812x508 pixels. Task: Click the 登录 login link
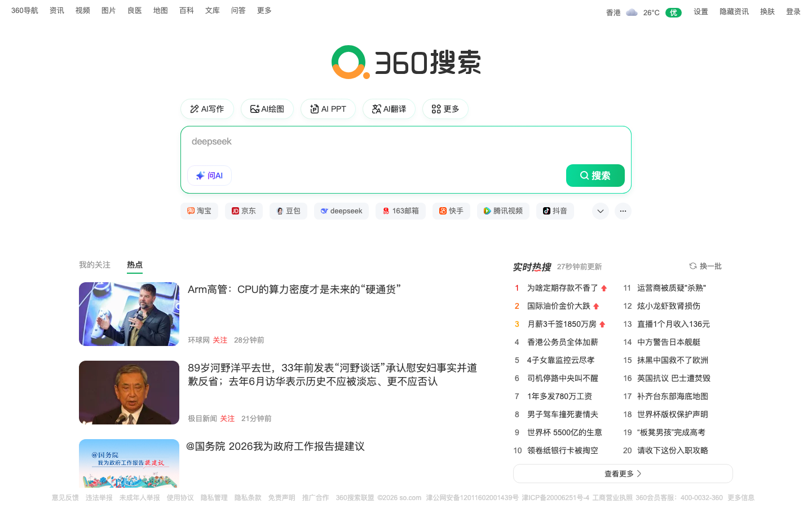[x=793, y=11]
